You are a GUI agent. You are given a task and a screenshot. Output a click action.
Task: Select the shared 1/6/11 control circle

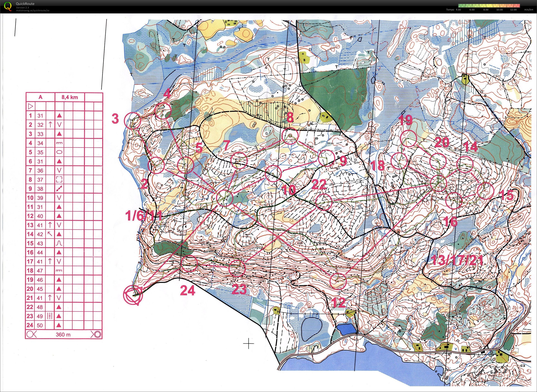[x=225, y=198]
